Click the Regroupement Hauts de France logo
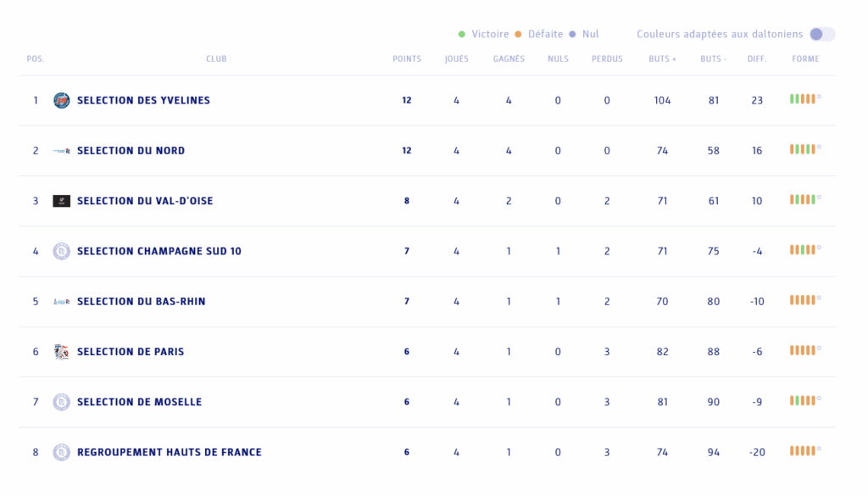 62,453
